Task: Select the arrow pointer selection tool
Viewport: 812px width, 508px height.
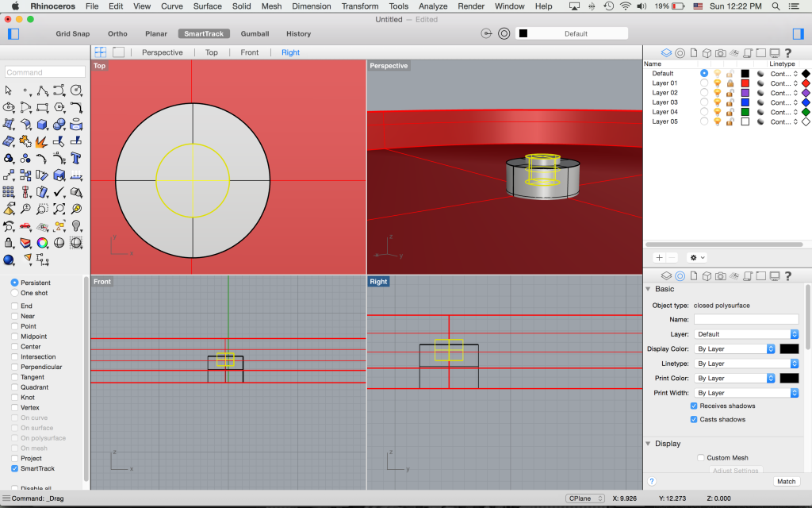Action: (8, 90)
